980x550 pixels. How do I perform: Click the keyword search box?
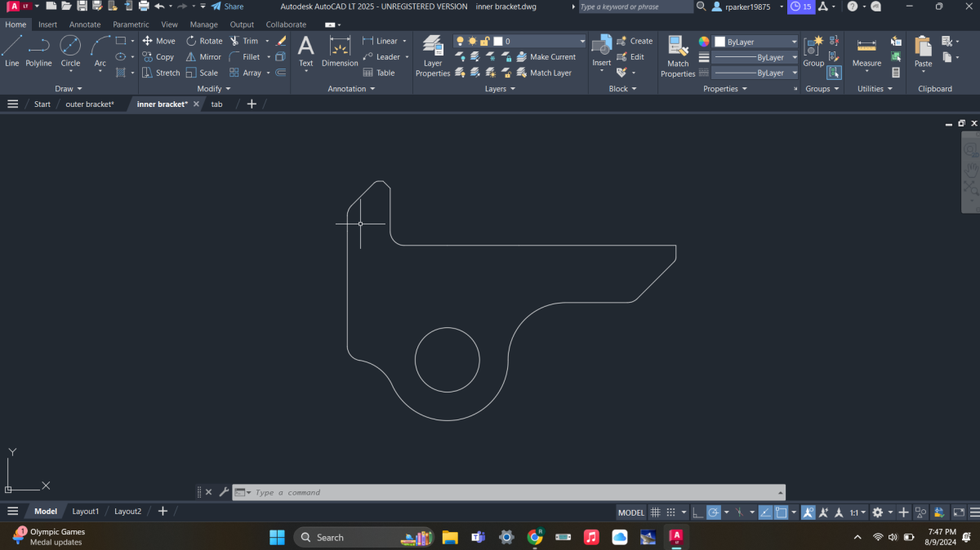[x=635, y=7]
